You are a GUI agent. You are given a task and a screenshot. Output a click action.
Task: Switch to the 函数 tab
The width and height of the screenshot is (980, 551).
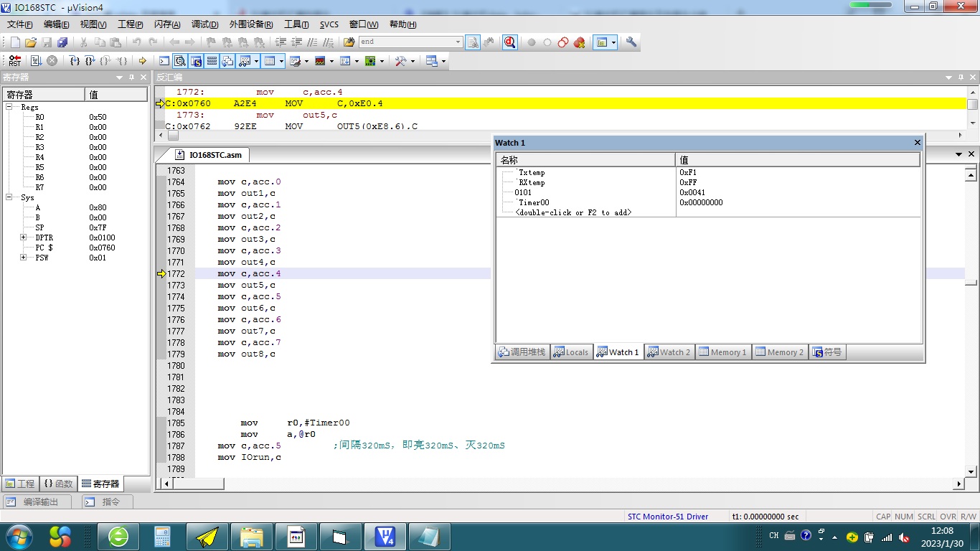[59, 484]
